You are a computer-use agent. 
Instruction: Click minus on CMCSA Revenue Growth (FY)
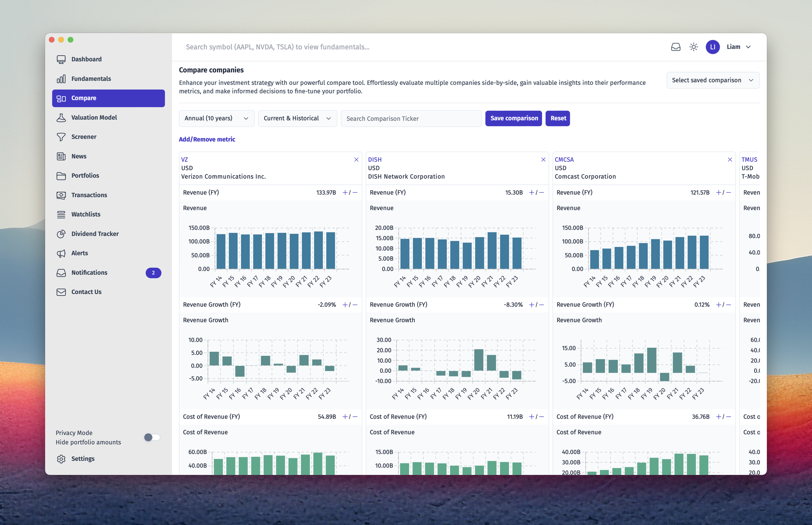click(728, 305)
